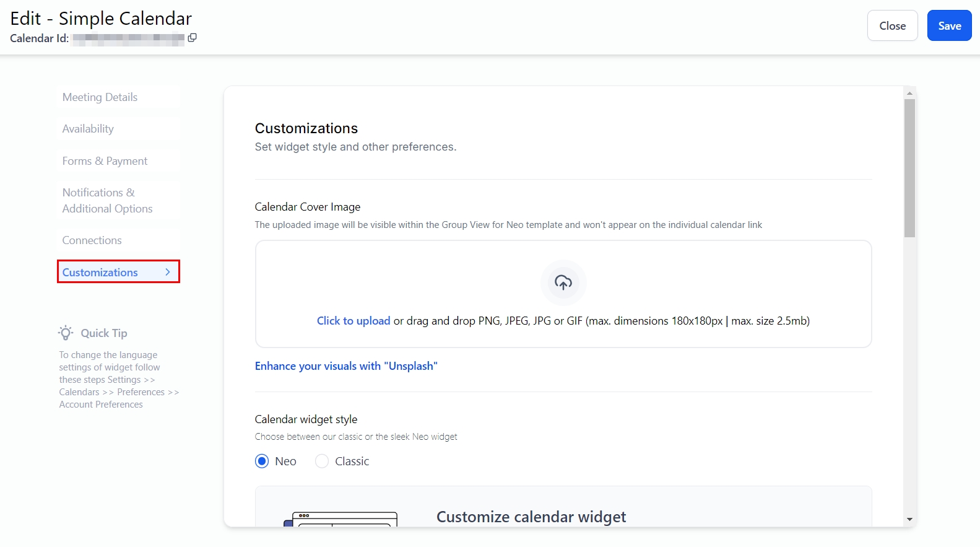This screenshot has height=547, width=980.
Task: Open Forms & Payment section
Action: (x=105, y=161)
